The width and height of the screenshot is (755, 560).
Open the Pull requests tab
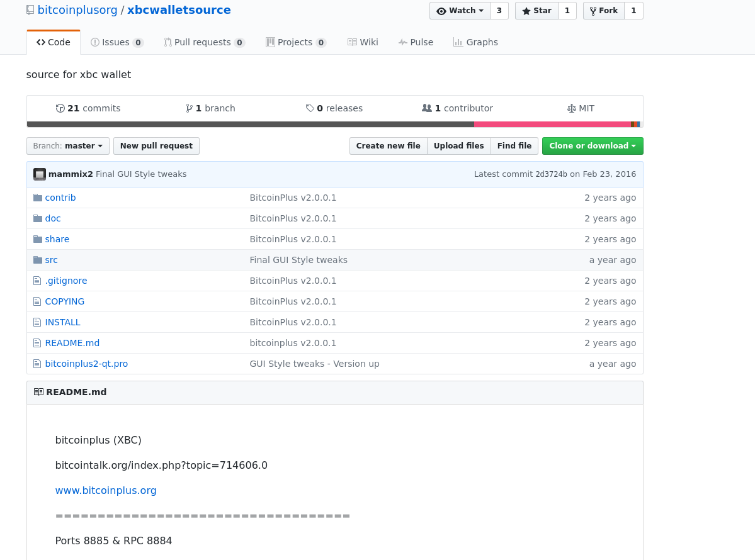pos(205,42)
